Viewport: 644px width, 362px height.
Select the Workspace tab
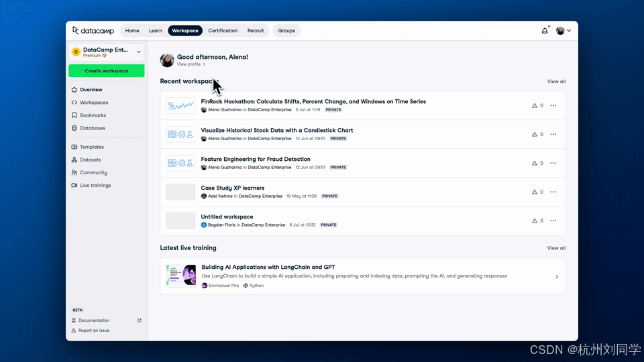coord(185,31)
